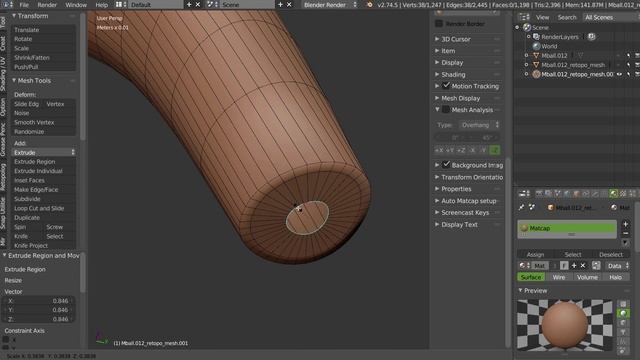
Task: Disable the Background Images checkbox
Action: 446,164
